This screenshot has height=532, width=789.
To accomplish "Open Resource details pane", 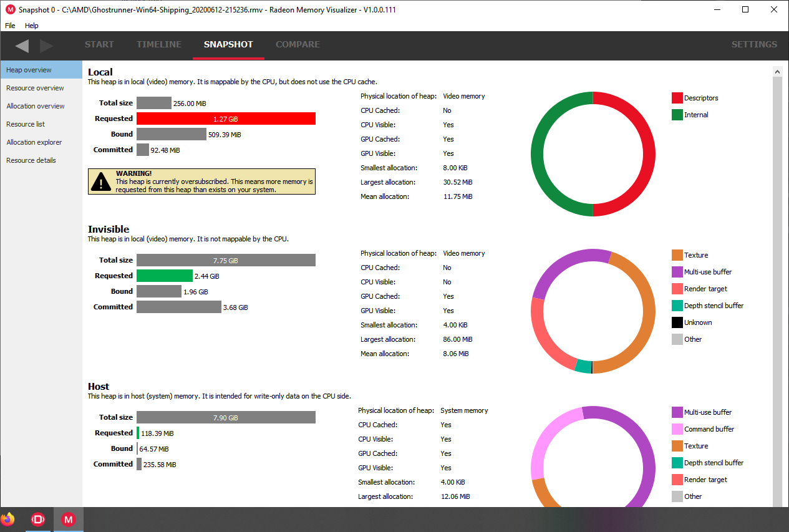I will click(41, 160).
